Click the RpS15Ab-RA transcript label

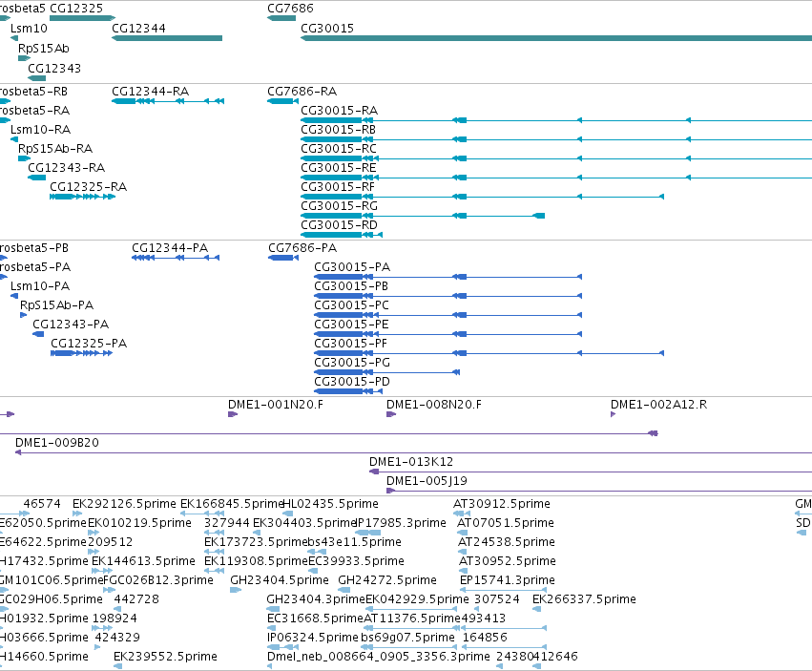pyautogui.click(x=55, y=149)
